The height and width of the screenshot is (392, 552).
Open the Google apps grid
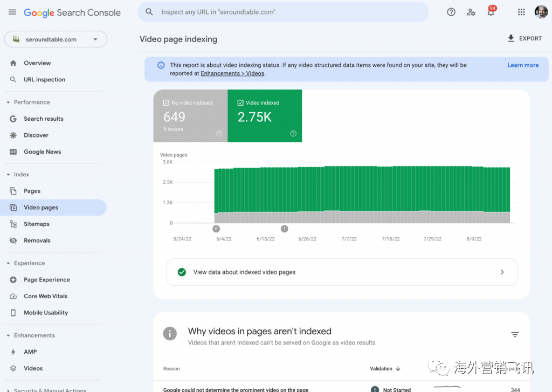click(x=521, y=12)
